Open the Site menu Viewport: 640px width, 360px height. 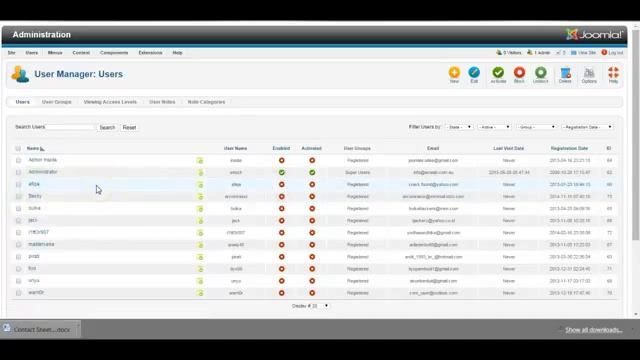click(x=11, y=53)
